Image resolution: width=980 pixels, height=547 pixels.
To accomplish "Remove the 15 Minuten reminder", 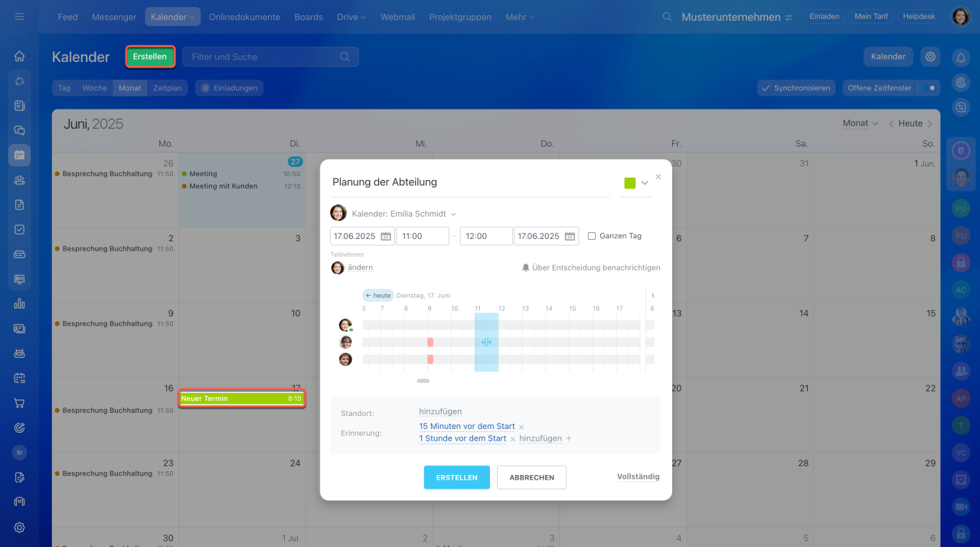I will [x=521, y=427].
